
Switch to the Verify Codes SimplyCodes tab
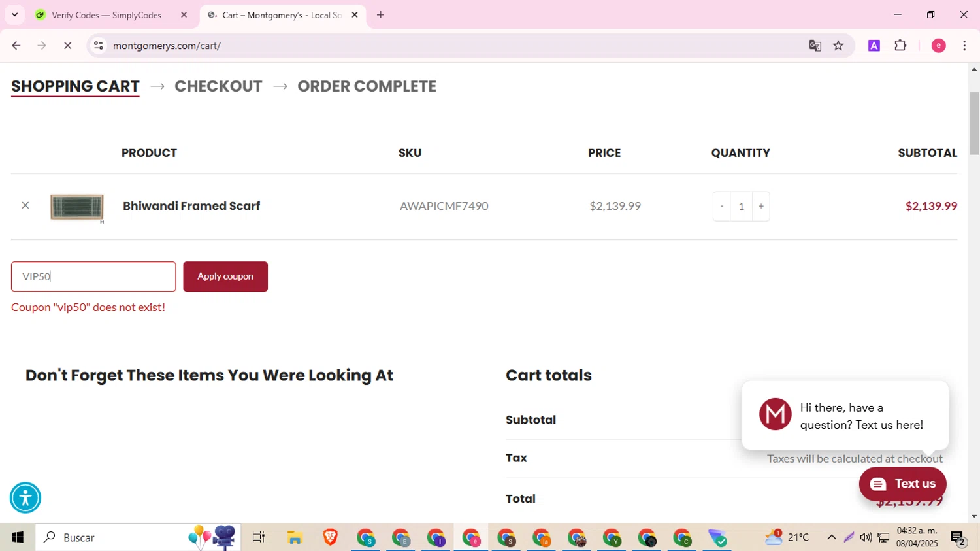click(x=106, y=15)
